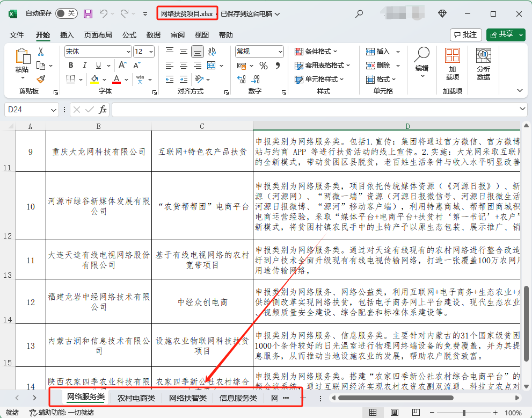The height and width of the screenshot is (418, 532).
Task: Click the increase decimal icon
Action: (x=241, y=79)
